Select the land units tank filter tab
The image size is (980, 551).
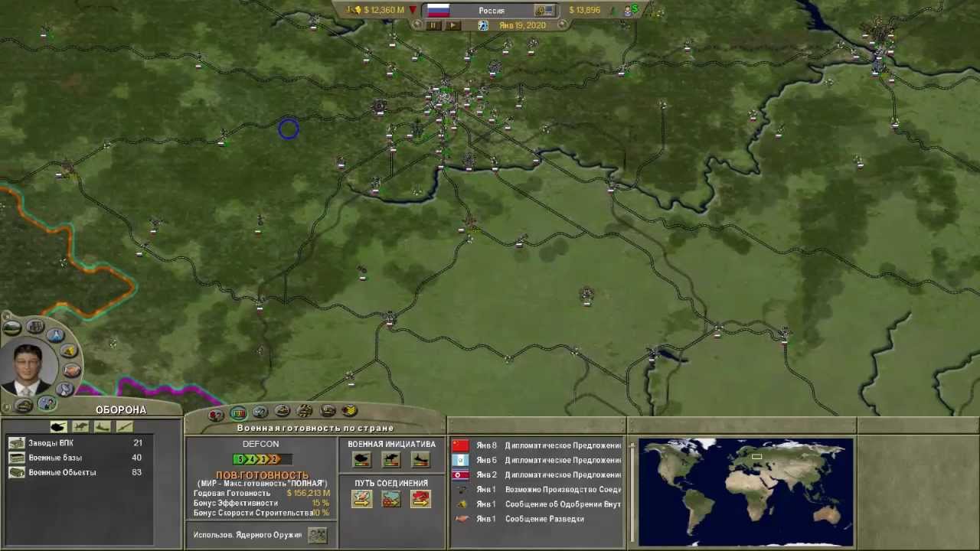pos(58,427)
